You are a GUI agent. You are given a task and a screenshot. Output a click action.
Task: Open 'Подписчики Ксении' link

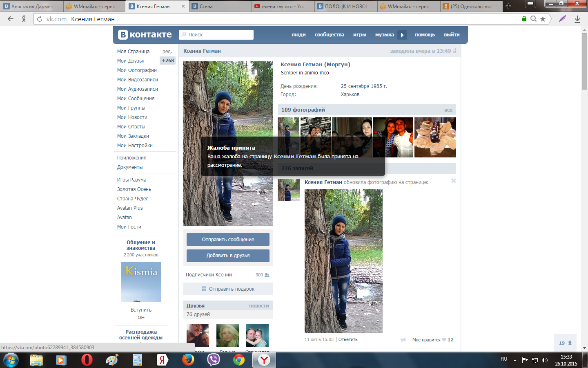click(x=209, y=275)
